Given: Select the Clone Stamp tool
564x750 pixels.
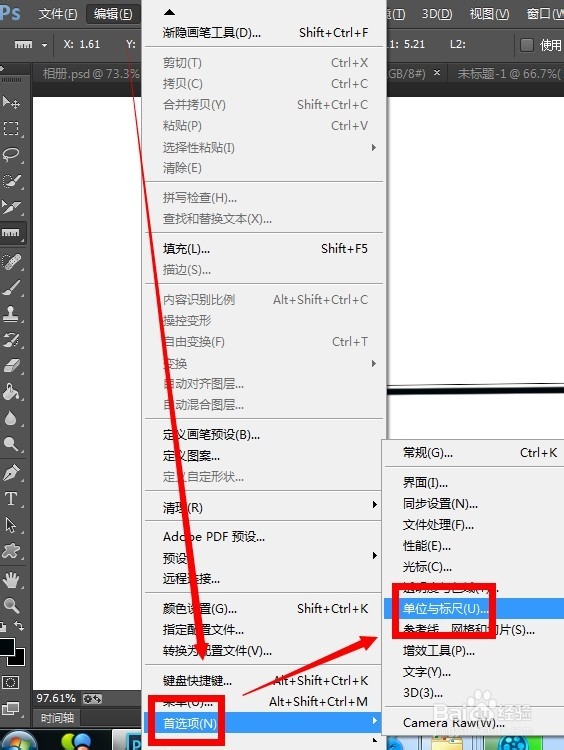Looking at the screenshot, I should [x=11, y=314].
